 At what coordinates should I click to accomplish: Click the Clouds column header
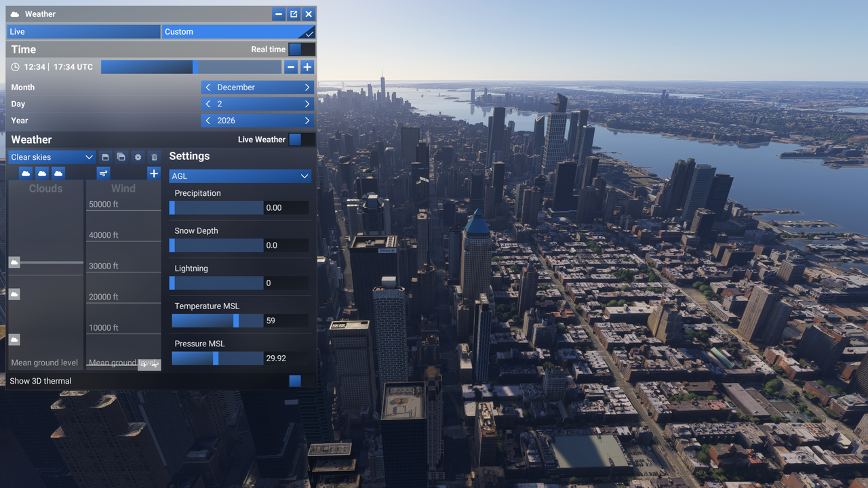[x=45, y=188]
